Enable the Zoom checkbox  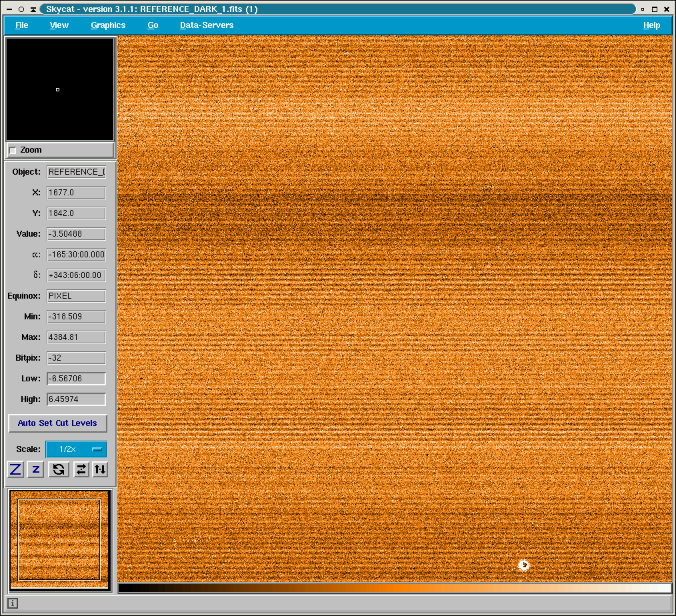click(x=13, y=151)
